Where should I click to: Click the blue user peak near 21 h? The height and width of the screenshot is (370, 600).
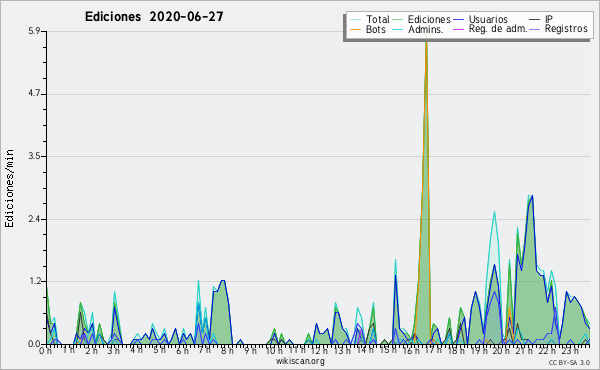pyautogui.click(x=532, y=197)
